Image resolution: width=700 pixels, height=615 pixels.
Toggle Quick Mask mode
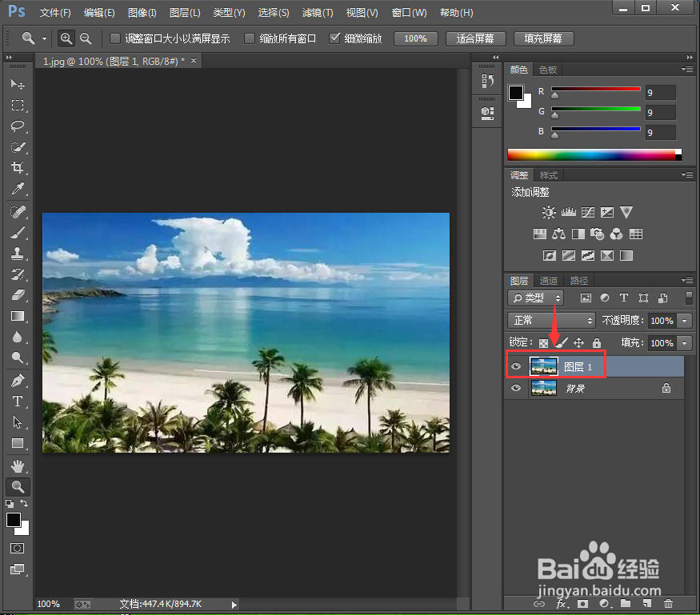click(17, 548)
